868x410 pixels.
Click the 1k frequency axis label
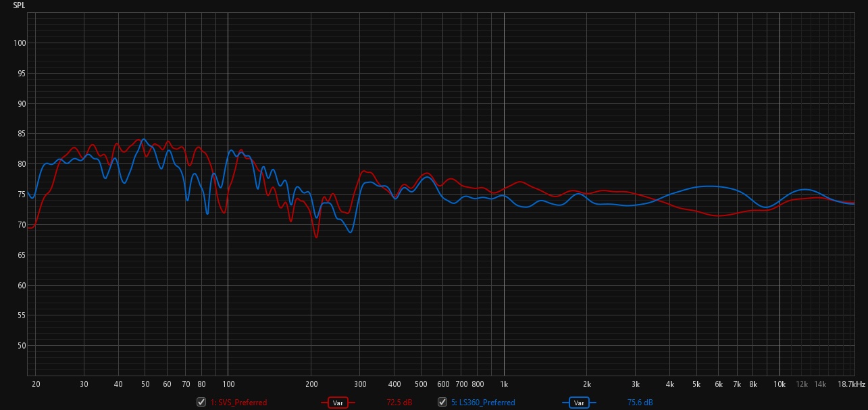click(504, 384)
